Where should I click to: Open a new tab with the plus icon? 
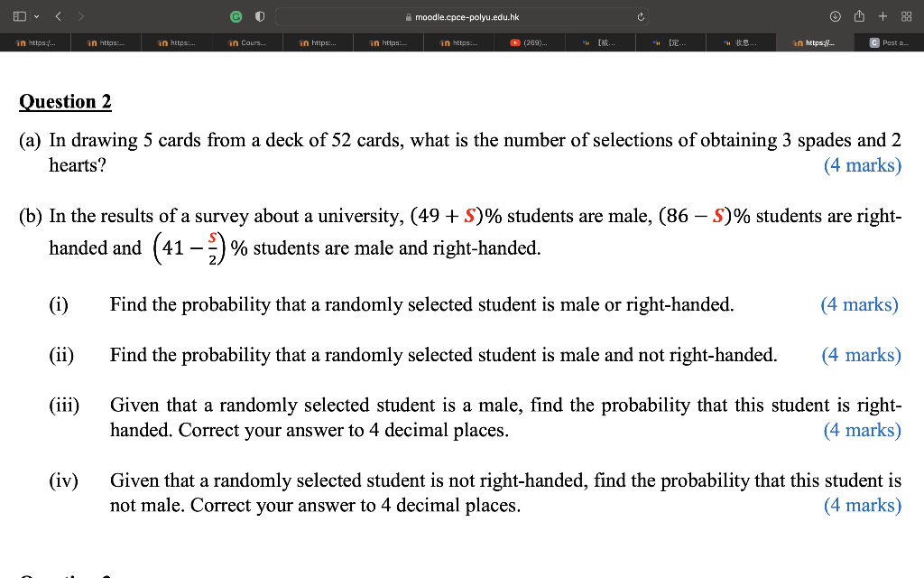pyautogui.click(x=882, y=15)
